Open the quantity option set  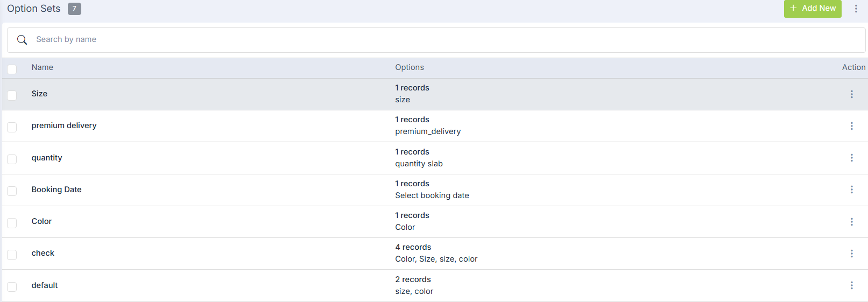pos(47,158)
